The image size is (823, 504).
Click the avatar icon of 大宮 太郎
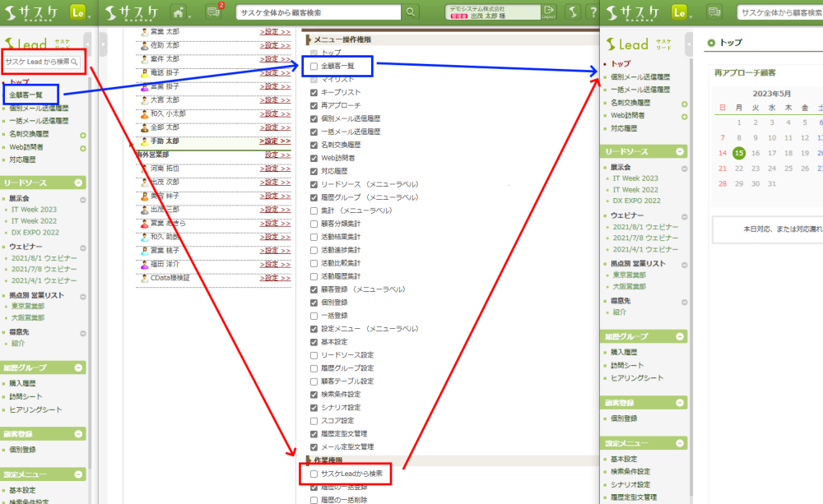pyautogui.click(x=144, y=100)
